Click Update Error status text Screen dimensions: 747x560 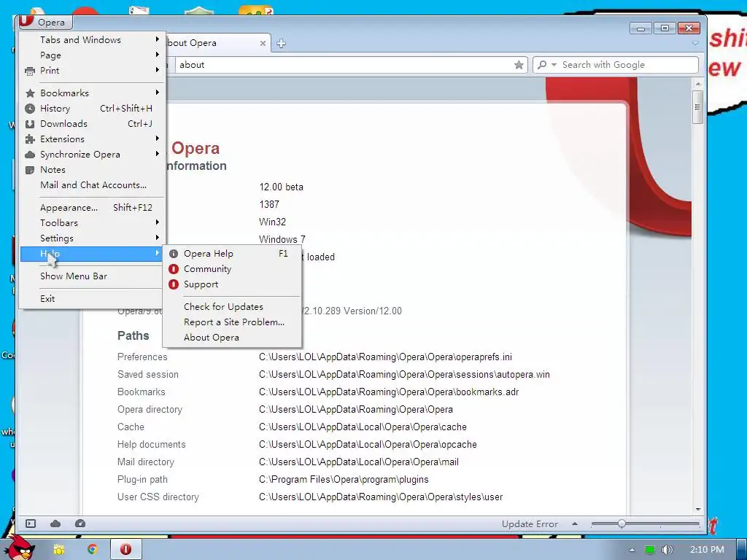pyautogui.click(x=530, y=524)
